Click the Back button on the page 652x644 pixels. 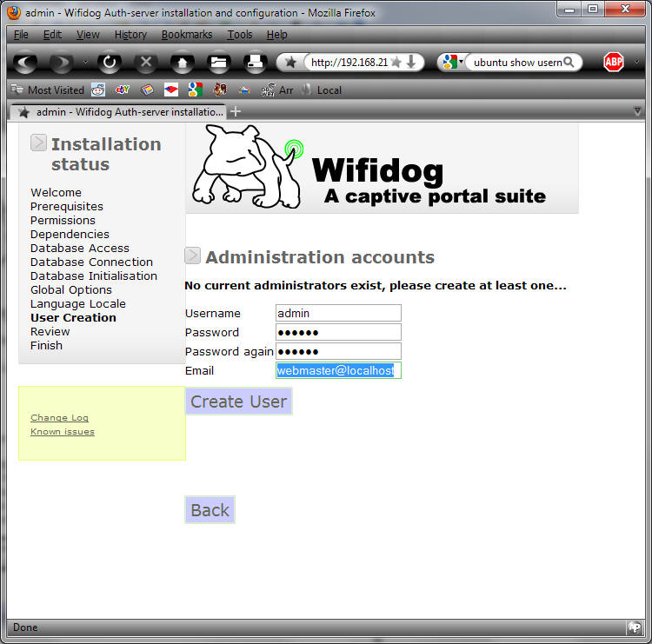point(210,510)
